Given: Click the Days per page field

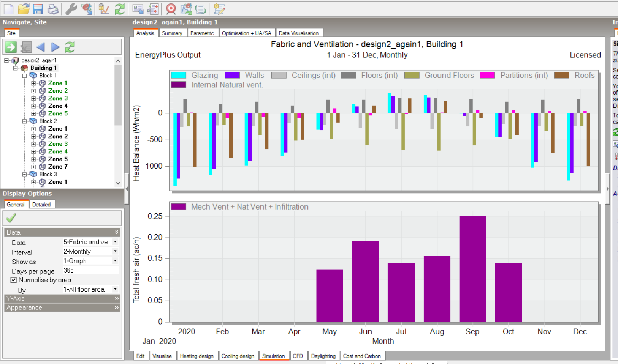Looking at the screenshot, I should click(x=90, y=270).
